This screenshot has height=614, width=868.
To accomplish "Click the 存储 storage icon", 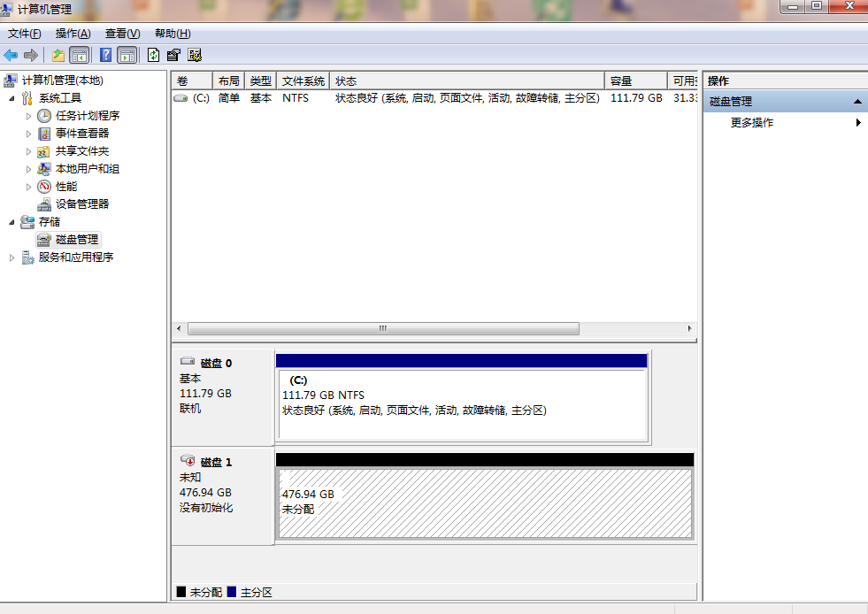I will (x=27, y=222).
